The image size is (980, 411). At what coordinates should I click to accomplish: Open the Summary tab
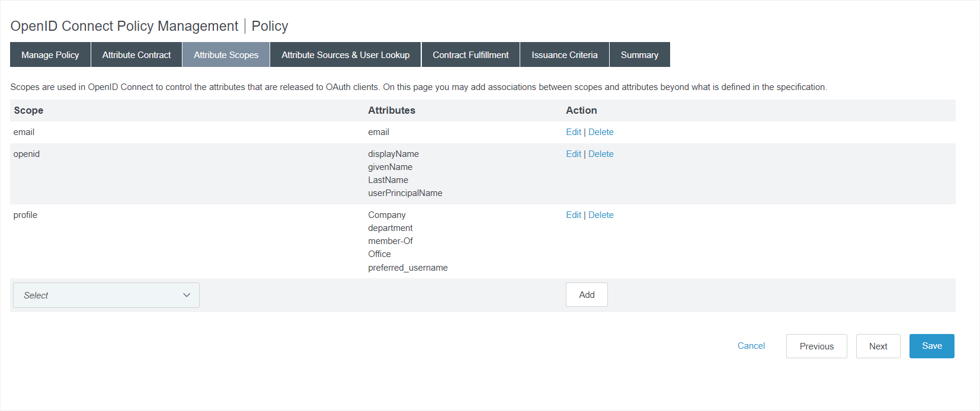click(640, 54)
